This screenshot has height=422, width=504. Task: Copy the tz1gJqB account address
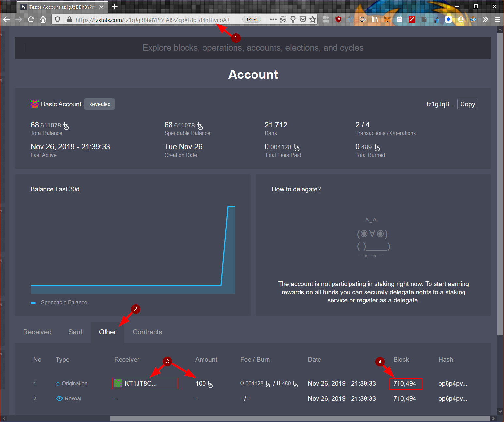click(x=467, y=104)
